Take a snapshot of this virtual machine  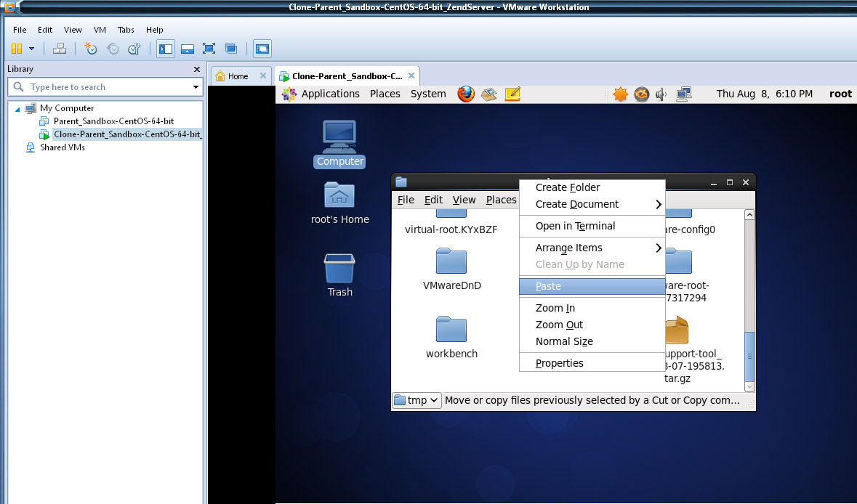(91, 49)
